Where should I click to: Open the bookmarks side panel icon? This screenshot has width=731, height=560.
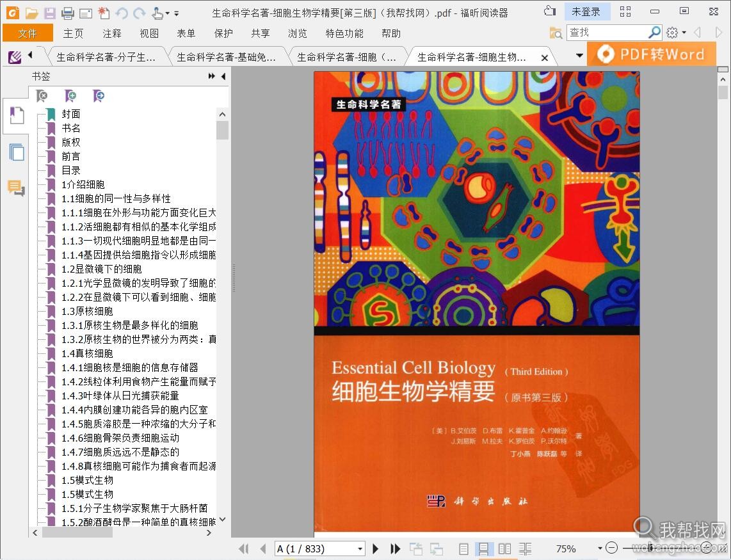(x=17, y=116)
